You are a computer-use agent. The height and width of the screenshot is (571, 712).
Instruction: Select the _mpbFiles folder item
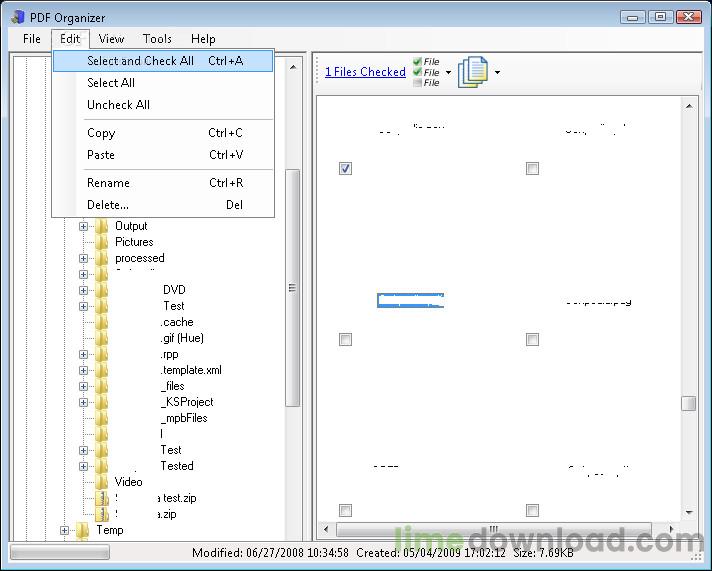tap(184, 418)
